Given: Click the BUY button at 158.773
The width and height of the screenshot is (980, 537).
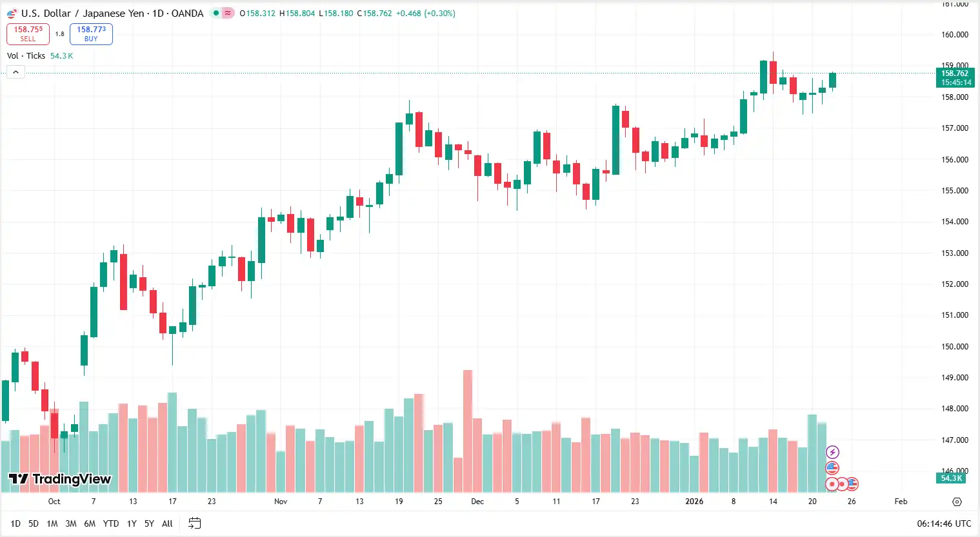Looking at the screenshot, I should pos(91,33).
